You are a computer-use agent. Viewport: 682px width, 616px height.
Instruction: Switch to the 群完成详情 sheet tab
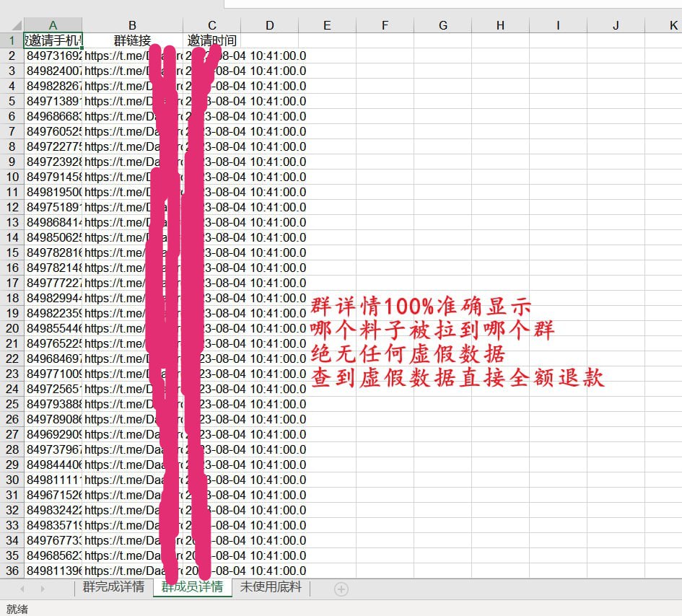(113, 587)
